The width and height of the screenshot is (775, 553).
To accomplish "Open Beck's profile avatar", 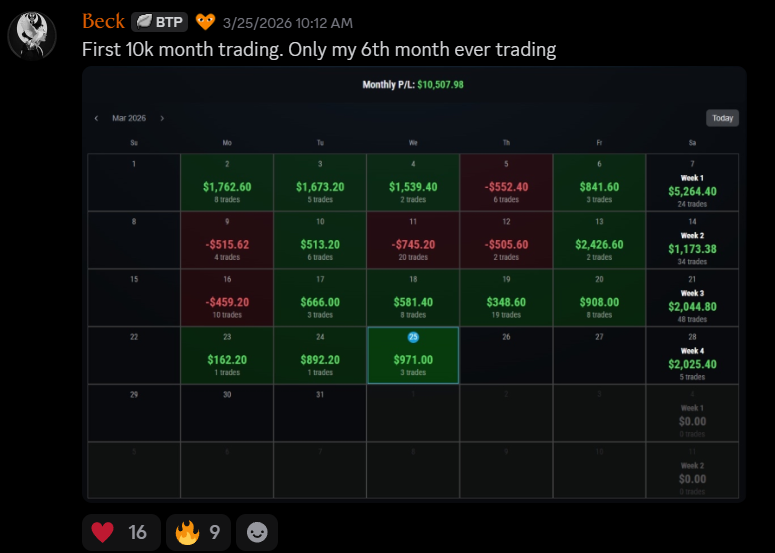I will click(x=32, y=36).
